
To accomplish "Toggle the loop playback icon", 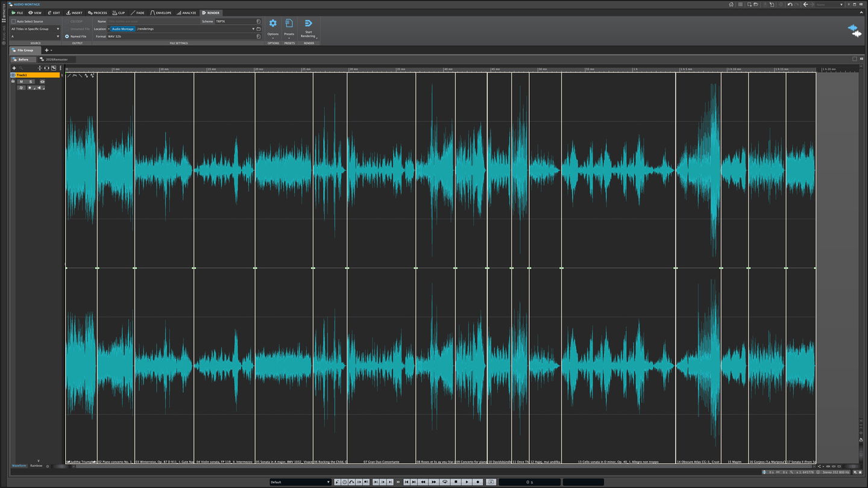I will [445, 482].
